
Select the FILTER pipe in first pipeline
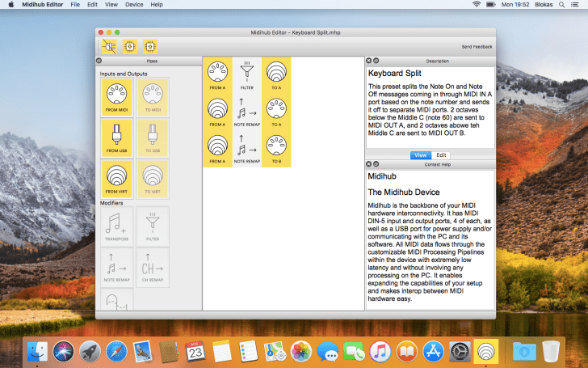[x=247, y=75]
